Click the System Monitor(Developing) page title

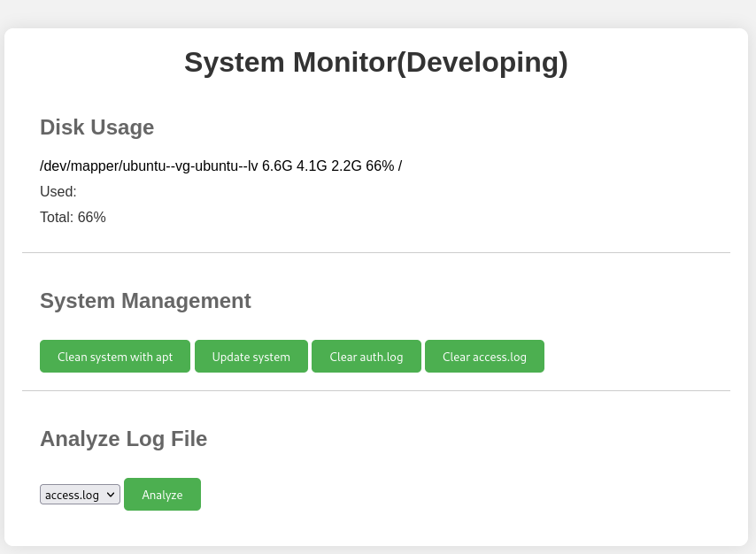(375, 62)
